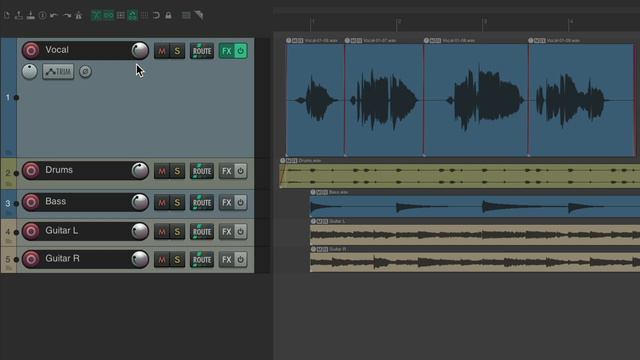640x360 pixels.
Task: Click the Open project toolbar icon
Action: [x=19, y=16]
